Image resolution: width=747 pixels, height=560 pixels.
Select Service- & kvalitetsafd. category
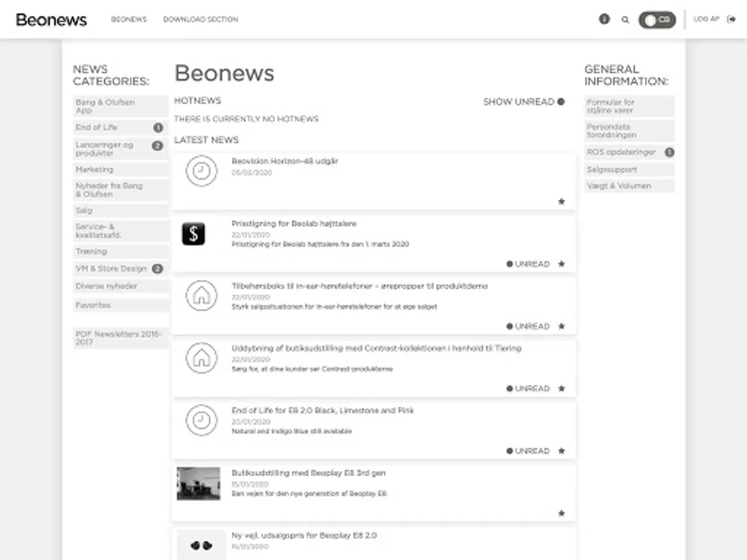point(121,231)
